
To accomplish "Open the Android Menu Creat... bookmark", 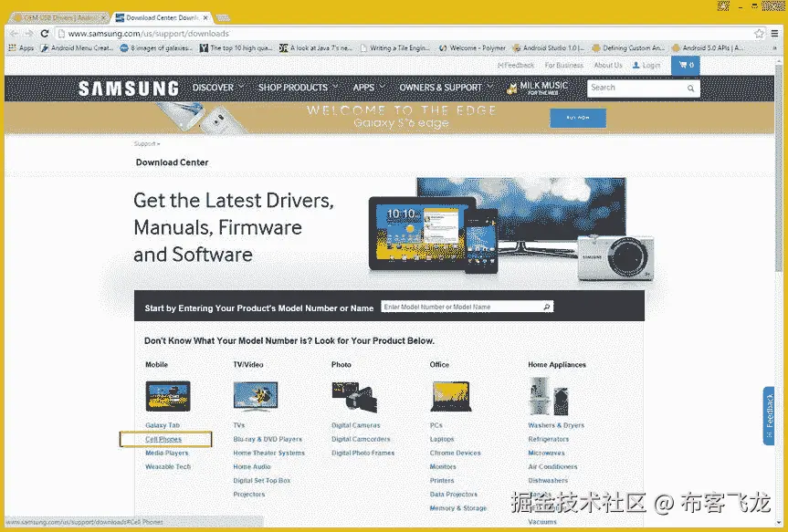I will pyautogui.click(x=77, y=47).
